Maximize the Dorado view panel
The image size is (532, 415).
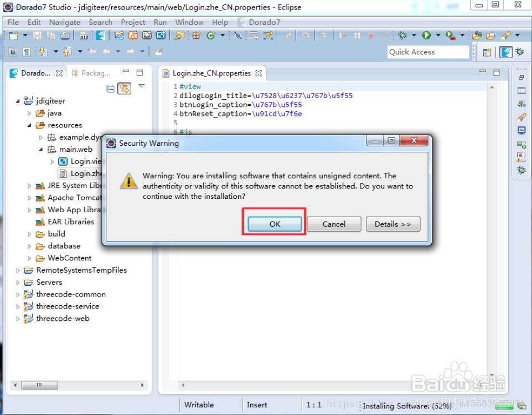click(140, 73)
